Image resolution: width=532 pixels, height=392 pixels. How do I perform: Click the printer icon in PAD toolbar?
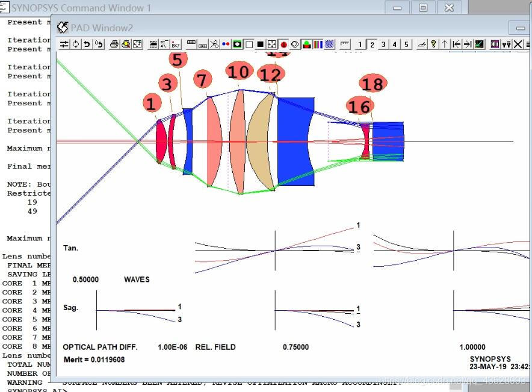coord(114,44)
